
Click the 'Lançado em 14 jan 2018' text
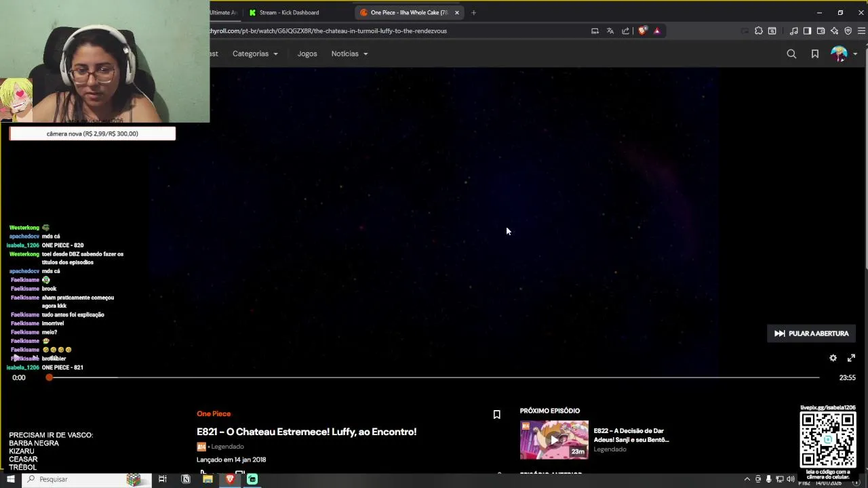(231, 460)
